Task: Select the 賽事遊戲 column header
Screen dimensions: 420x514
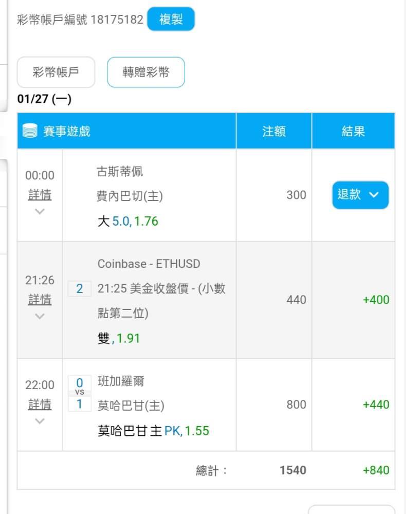Action: [x=66, y=131]
